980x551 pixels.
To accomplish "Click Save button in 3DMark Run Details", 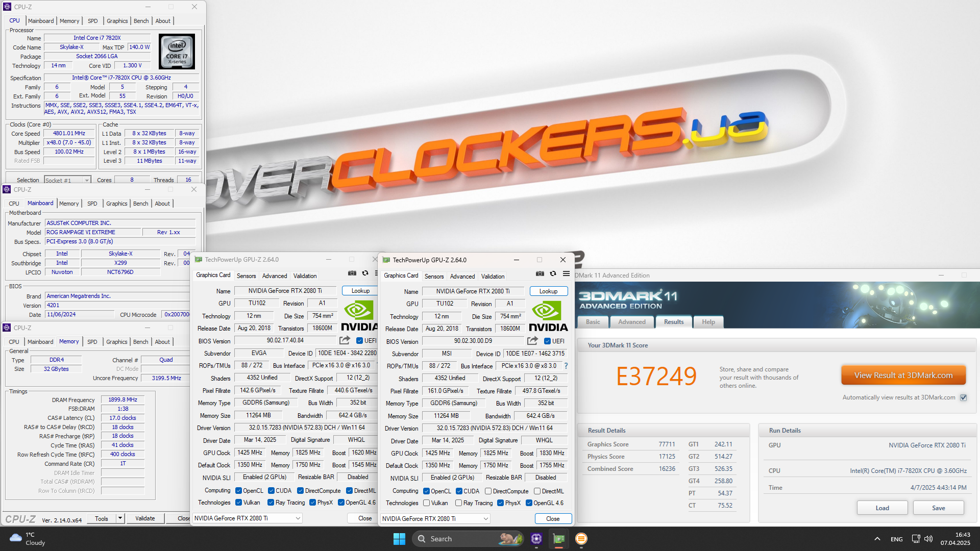I will click(939, 508).
